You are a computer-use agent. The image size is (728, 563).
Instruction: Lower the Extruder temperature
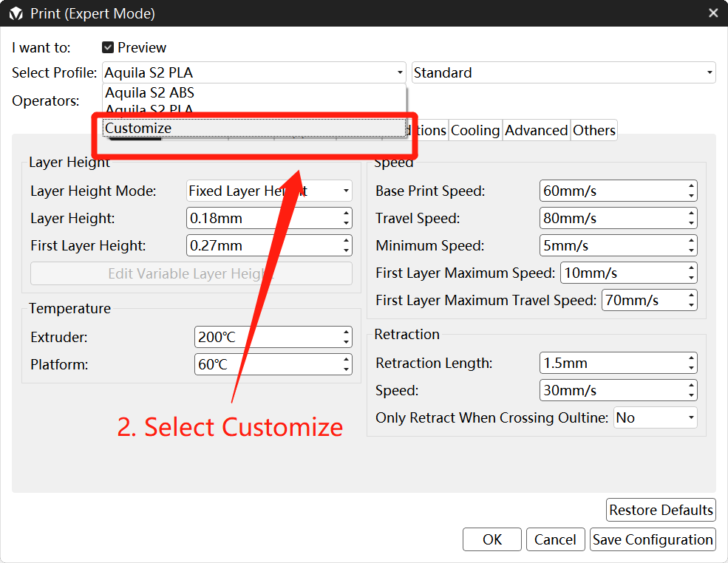coord(347,342)
